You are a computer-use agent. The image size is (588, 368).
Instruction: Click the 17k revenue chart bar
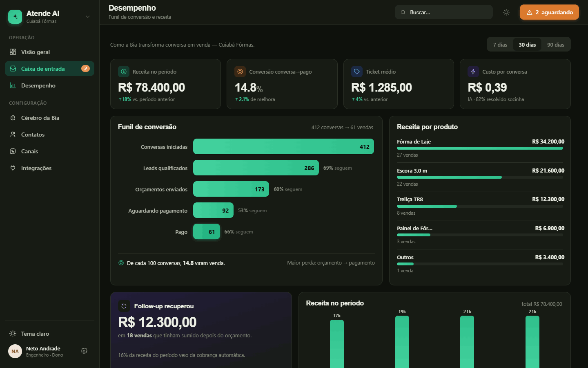click(337, 344)
